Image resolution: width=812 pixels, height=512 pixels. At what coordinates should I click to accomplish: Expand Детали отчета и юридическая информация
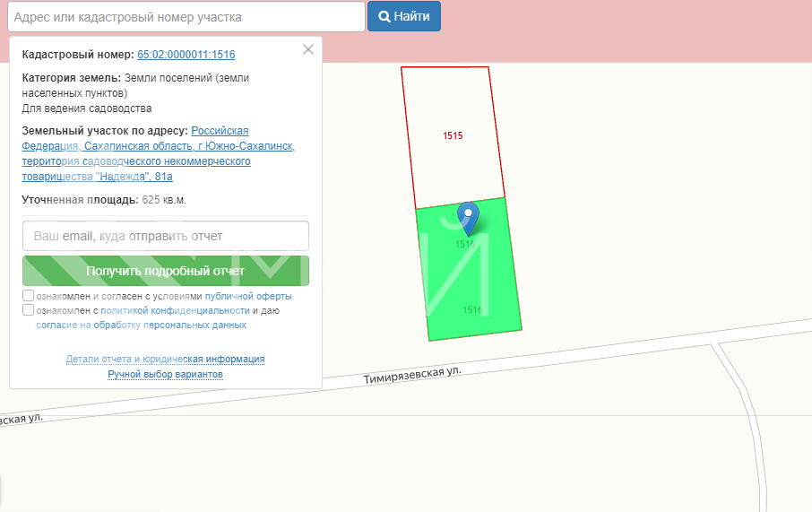(x=165, y=359)
